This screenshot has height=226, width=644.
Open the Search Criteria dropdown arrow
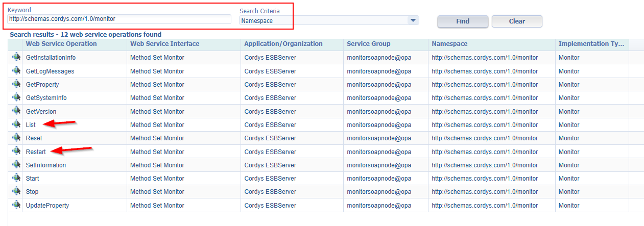coord(413,20)
